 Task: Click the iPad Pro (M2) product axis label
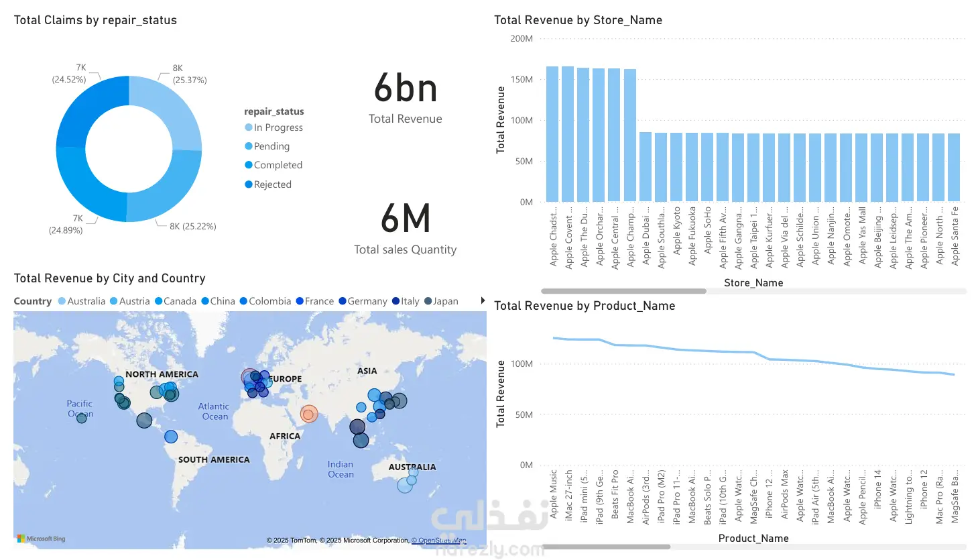click(x=662, y=496)
